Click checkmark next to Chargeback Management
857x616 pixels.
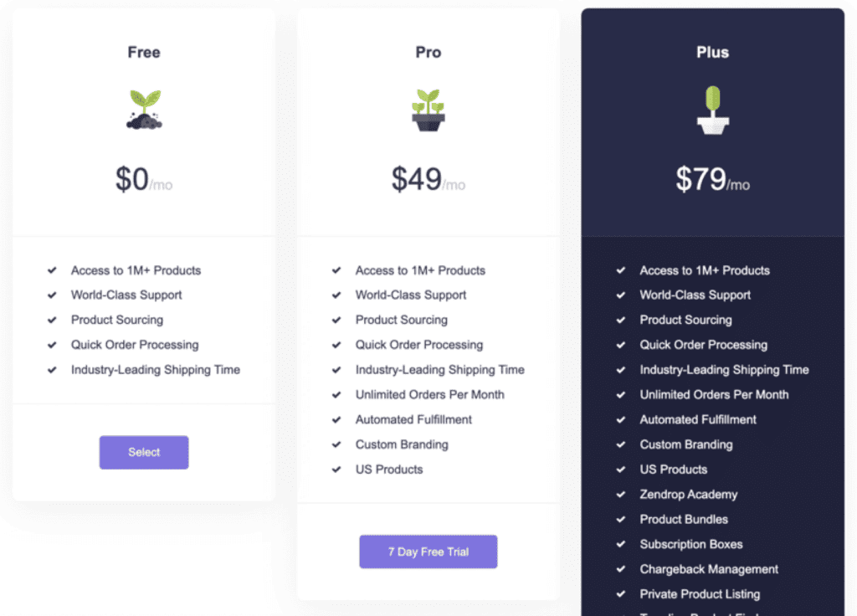[621, 569]
